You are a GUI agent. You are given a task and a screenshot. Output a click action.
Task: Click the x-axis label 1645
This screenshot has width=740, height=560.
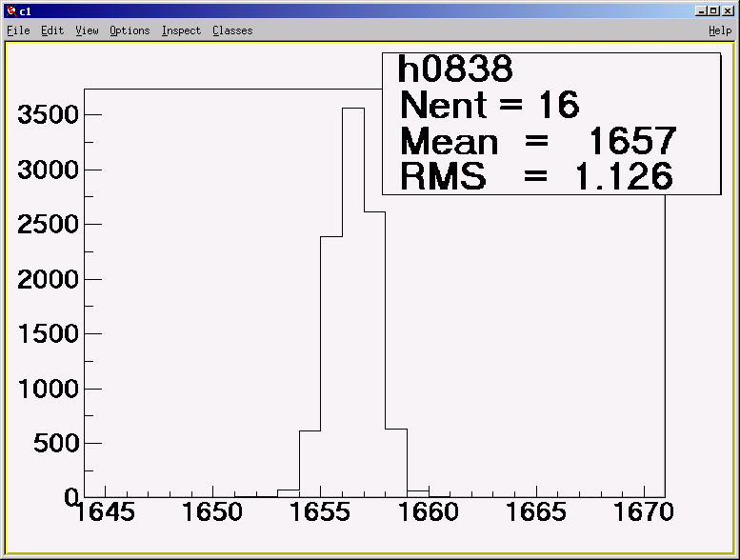pyautogui.click(x=105, y=511)
